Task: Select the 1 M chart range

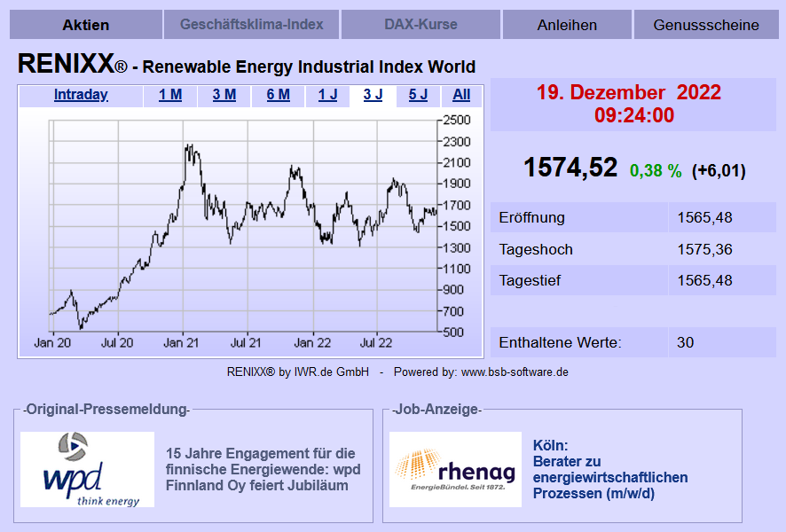Action: (170, 95)
